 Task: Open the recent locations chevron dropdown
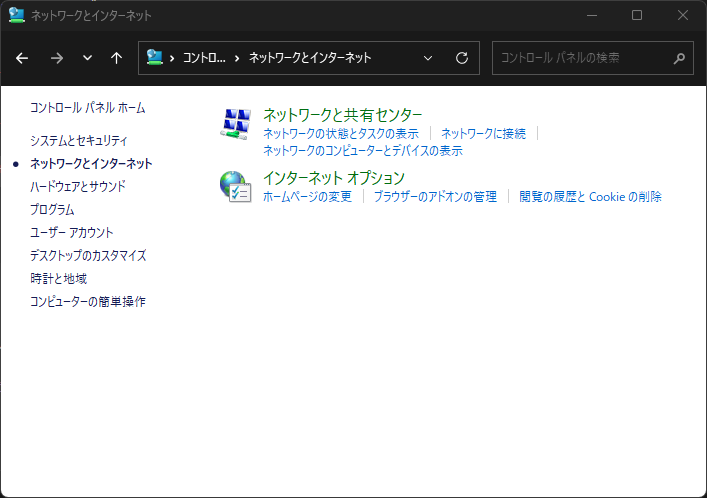tap(87, 58)
